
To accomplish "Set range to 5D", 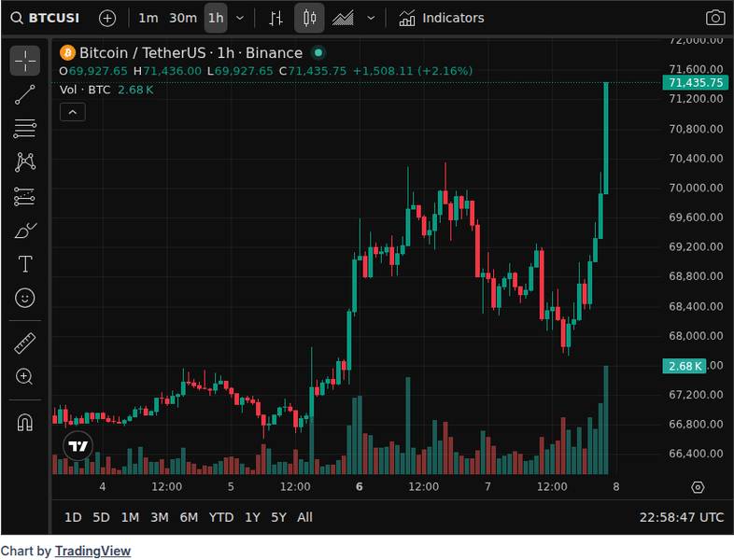I will tap(101, 517).
